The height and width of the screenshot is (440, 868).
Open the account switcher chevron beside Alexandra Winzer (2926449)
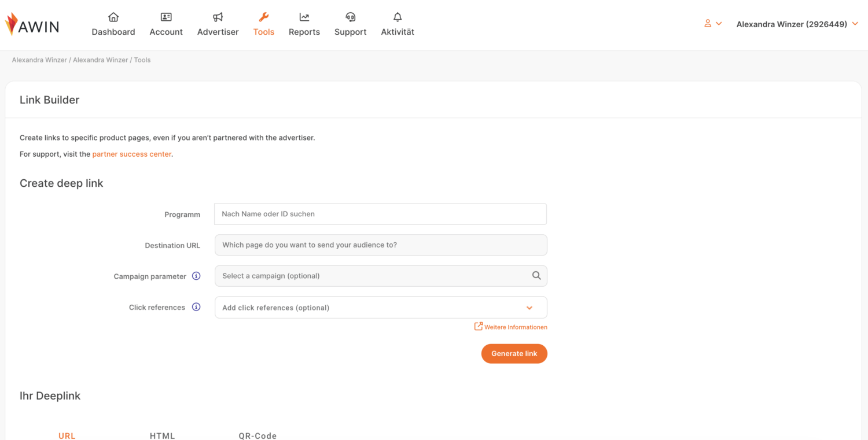(855, 24)
